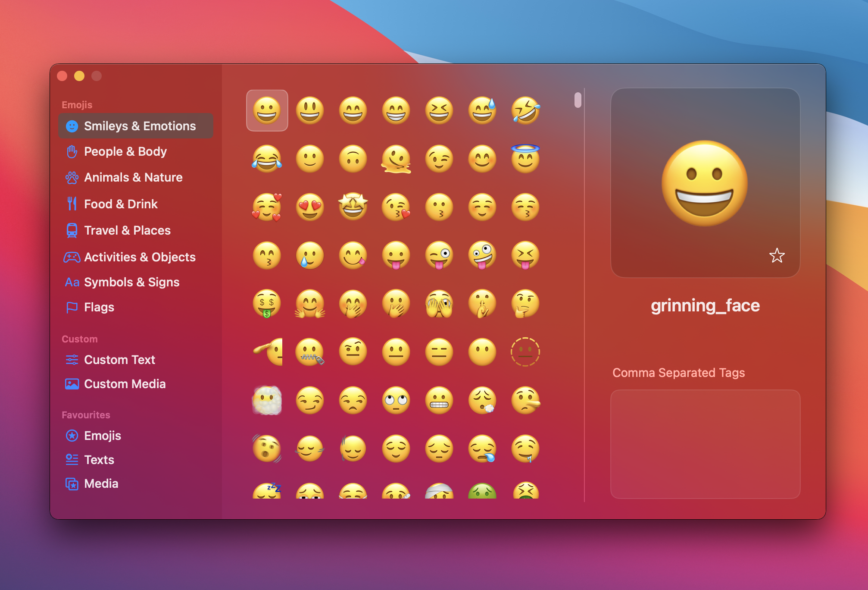Select the thinking face emoji
Screen dimensions: 868x590
pos(525,304)
